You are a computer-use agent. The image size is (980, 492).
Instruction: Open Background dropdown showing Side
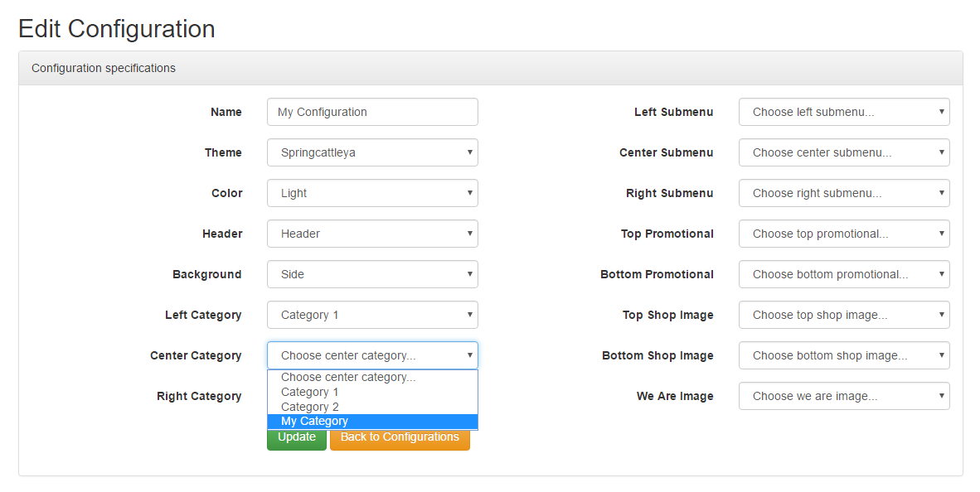click(372, 274)
